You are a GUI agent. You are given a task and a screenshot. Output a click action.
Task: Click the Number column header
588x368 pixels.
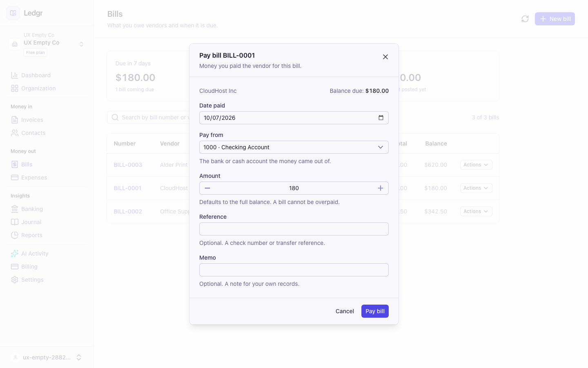[x=125, y=144]
